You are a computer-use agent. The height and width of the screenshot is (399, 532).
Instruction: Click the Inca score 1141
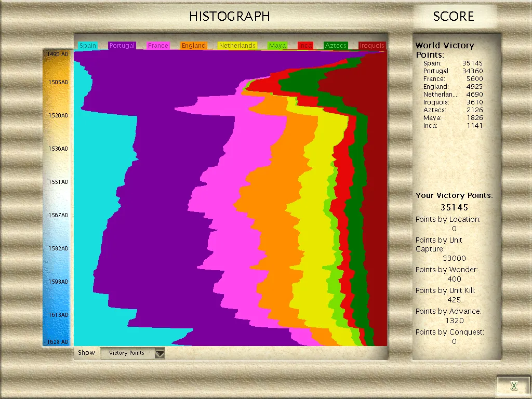click(474, 126)
